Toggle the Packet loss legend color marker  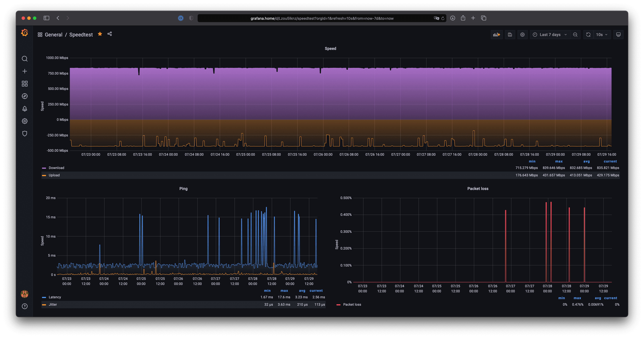pos(338,304)
